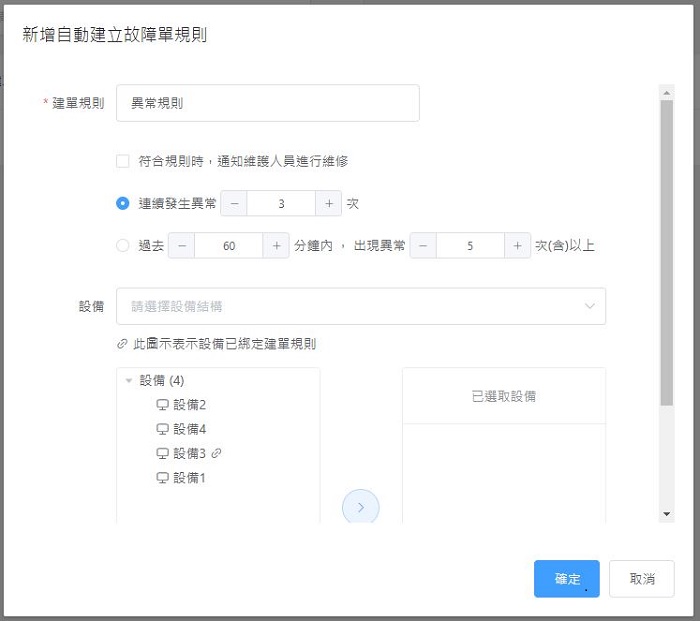700x621 pixels.
Task: Increase the abnormal occurrences value of 5
Action: click(x=517, y=246)
